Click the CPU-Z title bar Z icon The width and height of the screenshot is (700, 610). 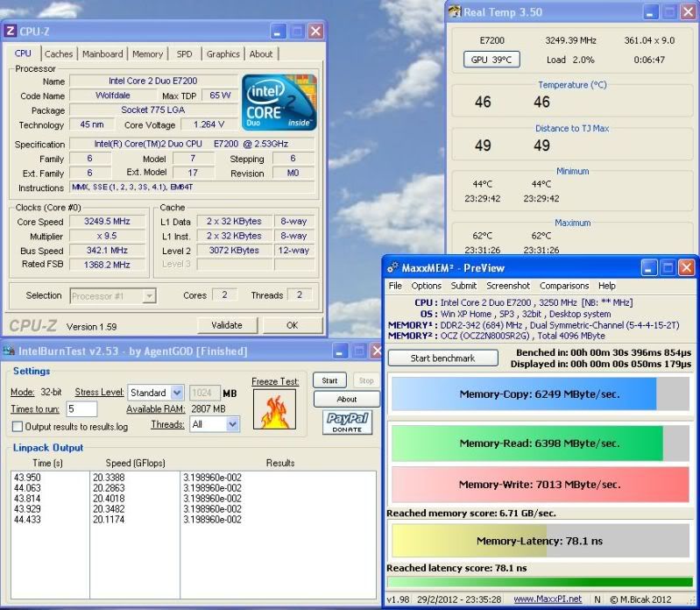pos(10,32)
